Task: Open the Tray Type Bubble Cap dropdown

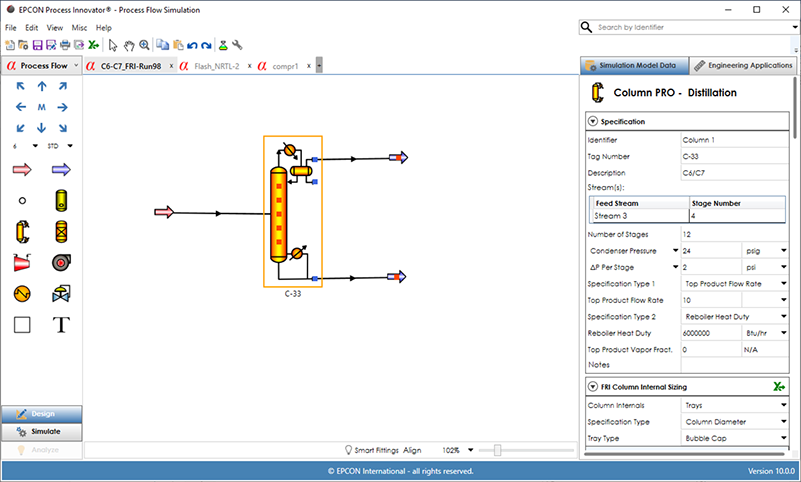Action: [784, 438]
